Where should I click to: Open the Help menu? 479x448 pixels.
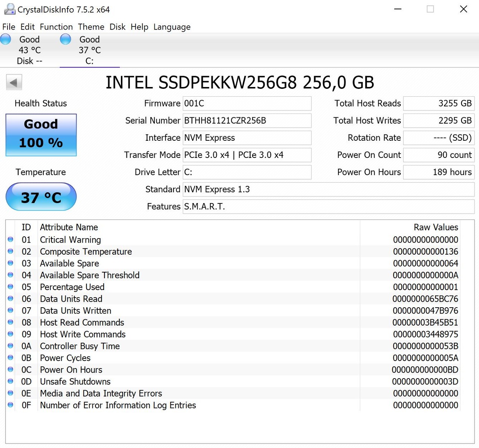[x=140, y=27]
